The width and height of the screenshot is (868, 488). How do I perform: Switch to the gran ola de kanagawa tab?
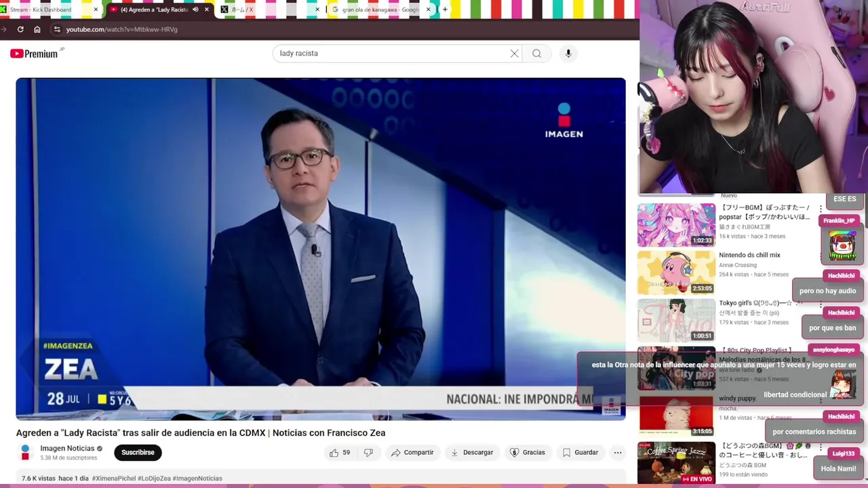(x=381, y=9)
